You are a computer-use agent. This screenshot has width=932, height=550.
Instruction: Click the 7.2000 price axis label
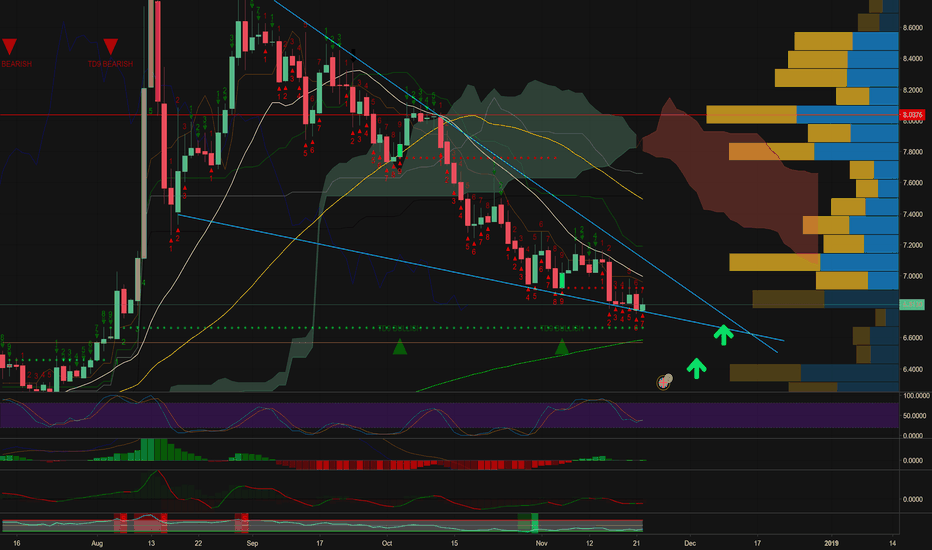point(912,245)
